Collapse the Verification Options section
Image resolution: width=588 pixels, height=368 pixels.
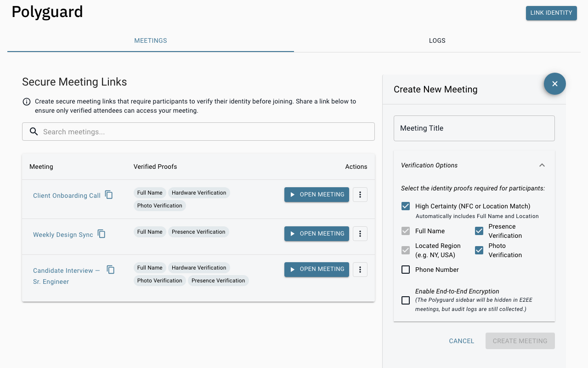(542, 165)
